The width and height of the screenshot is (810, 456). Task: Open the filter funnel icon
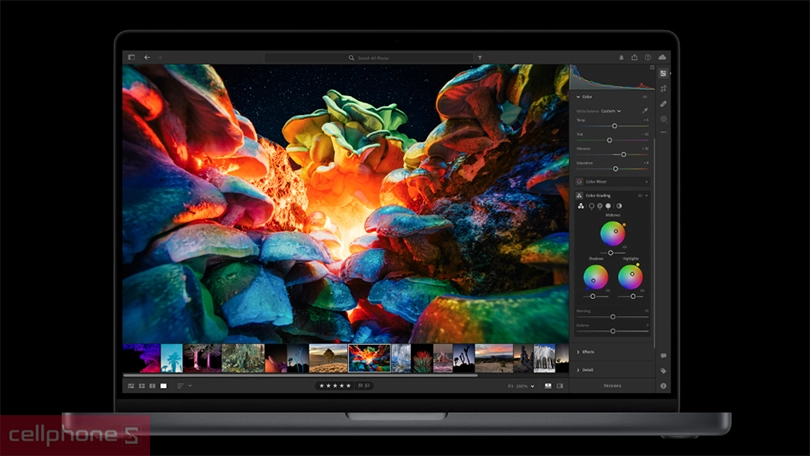480,58
